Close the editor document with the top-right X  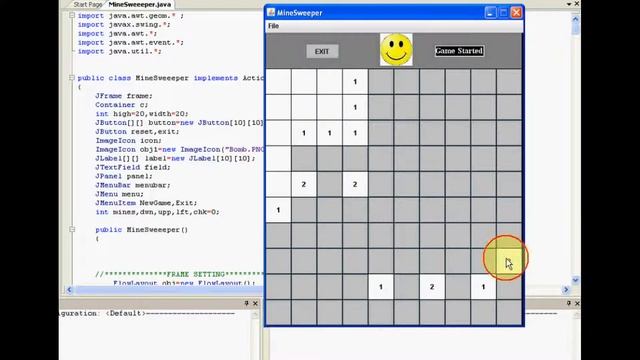coord(577,4)
